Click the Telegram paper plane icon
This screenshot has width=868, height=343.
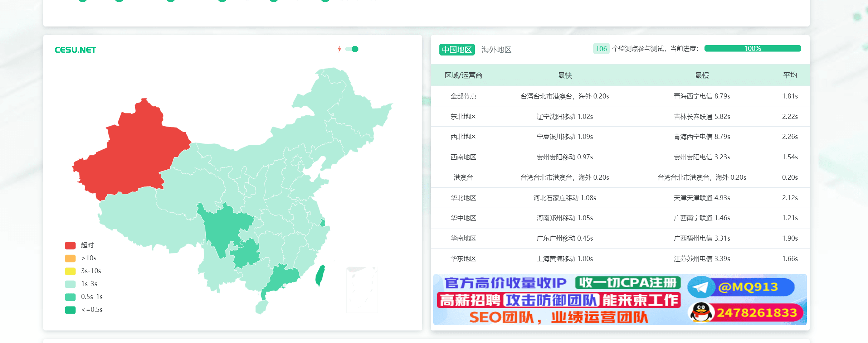[700, 287]
